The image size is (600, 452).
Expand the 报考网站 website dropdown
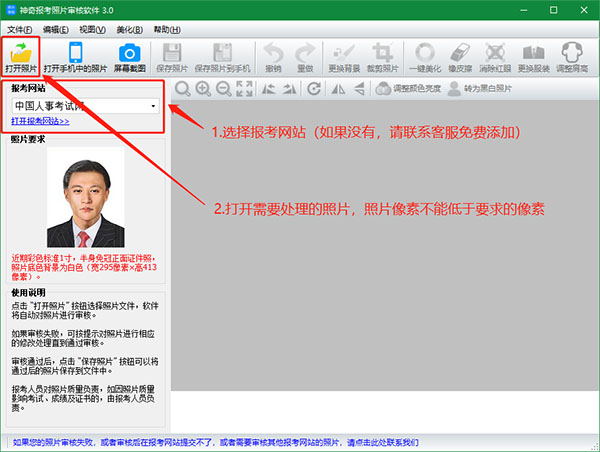[153, 105]
